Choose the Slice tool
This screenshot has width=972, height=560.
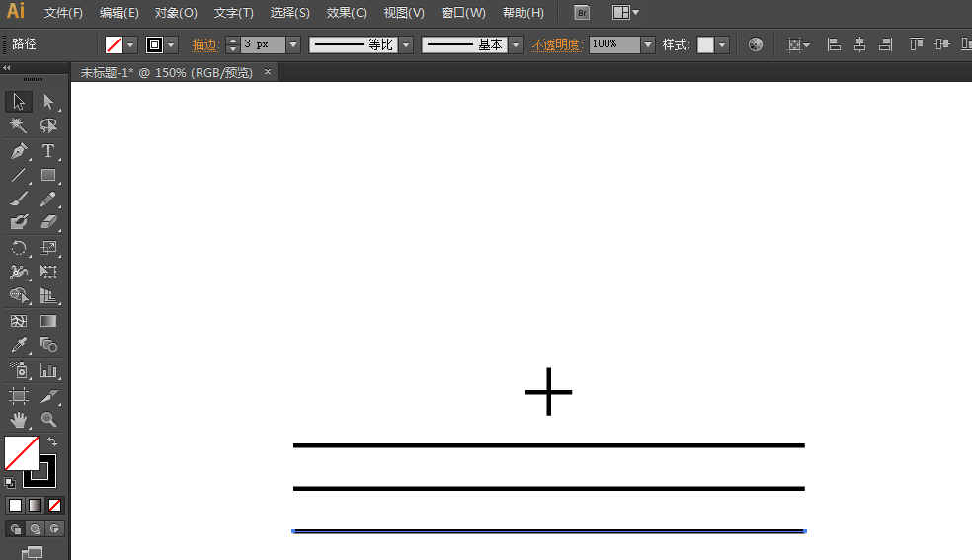coord(48,396)
